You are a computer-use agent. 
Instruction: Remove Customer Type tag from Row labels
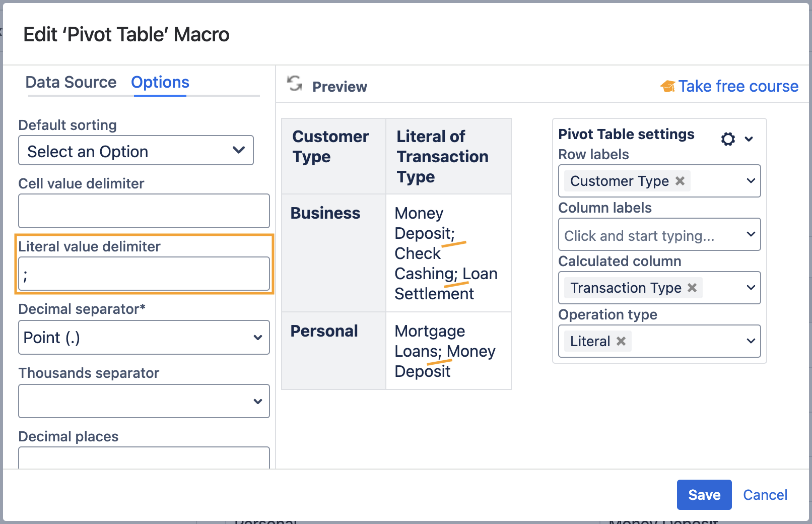click(680, 181)
